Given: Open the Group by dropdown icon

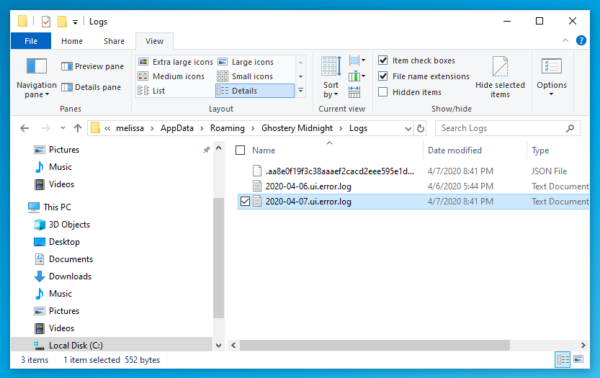Looking at the screenshot, I should 357,60.
